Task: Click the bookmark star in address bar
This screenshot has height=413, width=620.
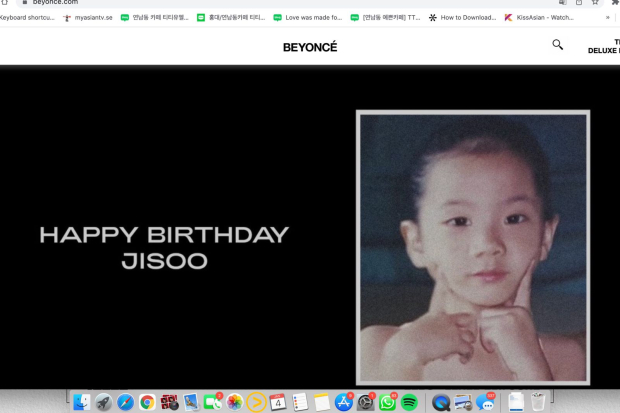Action: tap(595, 2)
